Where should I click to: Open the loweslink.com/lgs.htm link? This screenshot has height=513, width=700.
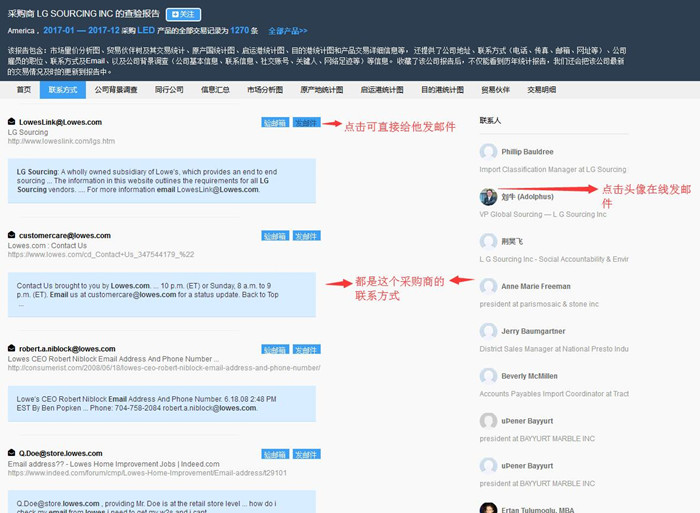point(61,141)
